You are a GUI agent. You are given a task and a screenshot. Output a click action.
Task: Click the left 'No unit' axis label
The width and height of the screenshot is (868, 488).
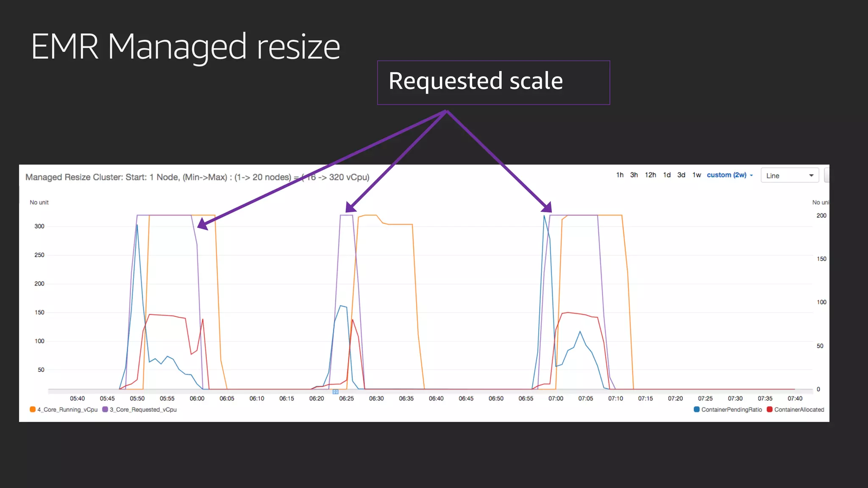coord(39,202)
